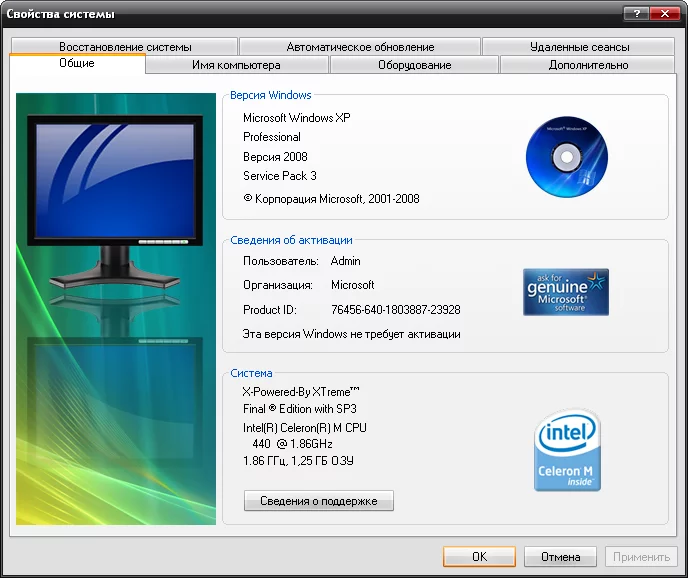Click the Windows XP disc icon
Viewport: 688px width, 578px height.
pyautogui.click(x=566, y=157)
